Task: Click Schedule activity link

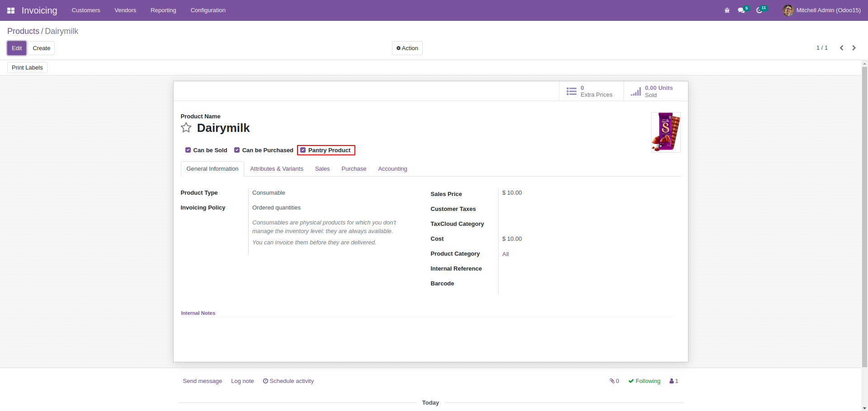Action: tap(288, 381)
